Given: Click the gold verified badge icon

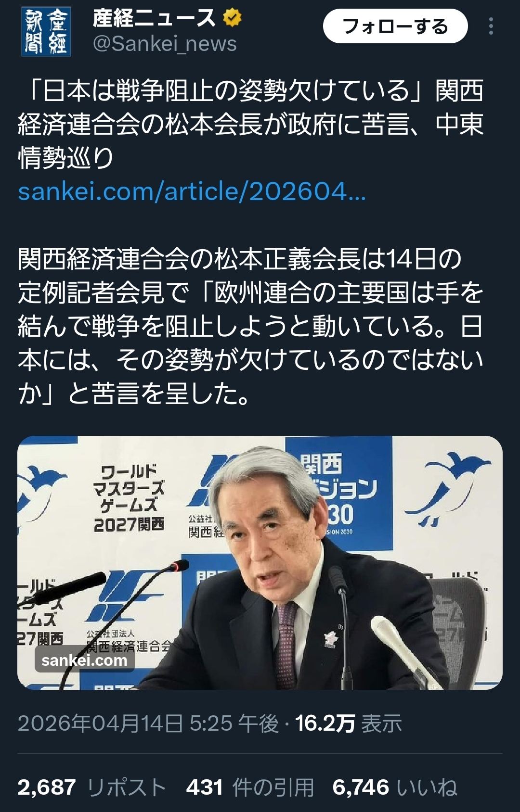Looking at the screenshot, I should (x=232, y=18).
